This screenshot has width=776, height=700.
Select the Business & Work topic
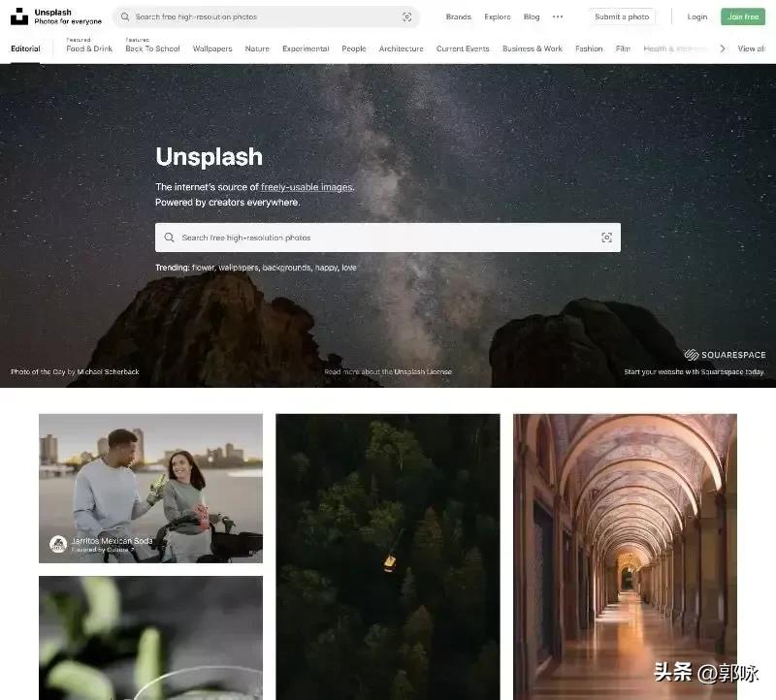pos(533,48)
